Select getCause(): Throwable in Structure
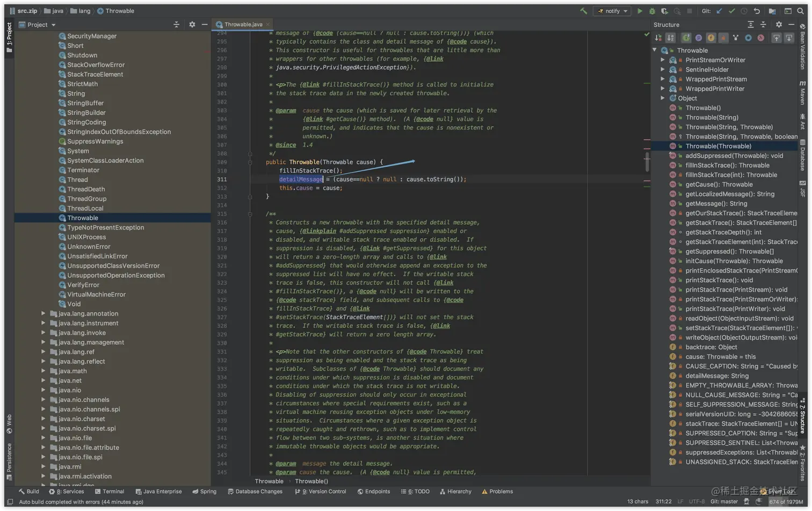The image size is (812, 511). 719,184
